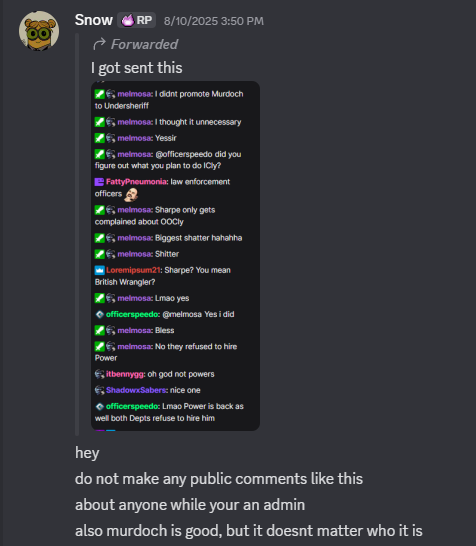The height and width of the screenshot is (546, 476).
Task: Click the Forwarded label
Action: [x=144, y=45]
